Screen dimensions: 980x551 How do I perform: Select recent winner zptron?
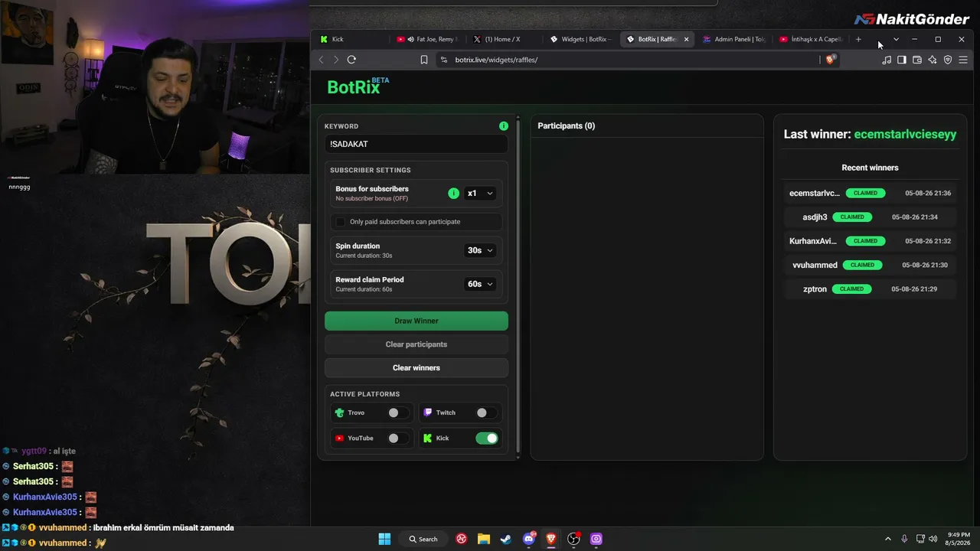click(815, 289)
